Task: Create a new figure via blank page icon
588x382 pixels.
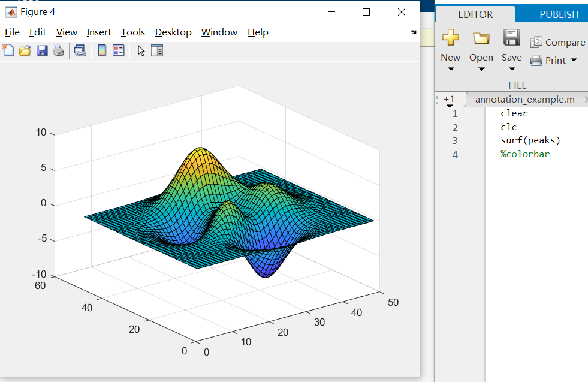Action: pyautogui.click(x=8, y=50)
